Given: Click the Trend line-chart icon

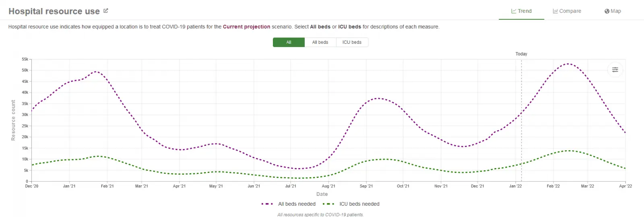Looking at the screenshot, I should pos(514,11).
